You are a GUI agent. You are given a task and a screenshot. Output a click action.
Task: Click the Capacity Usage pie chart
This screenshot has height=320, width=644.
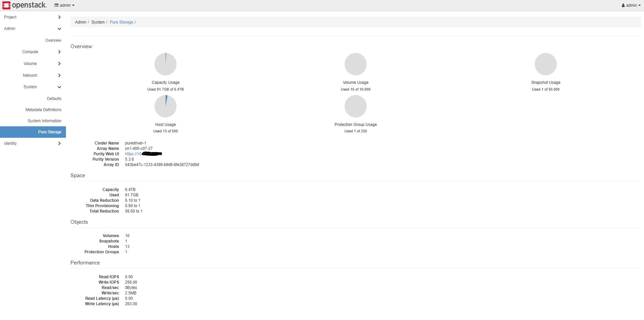coord(166,64)
